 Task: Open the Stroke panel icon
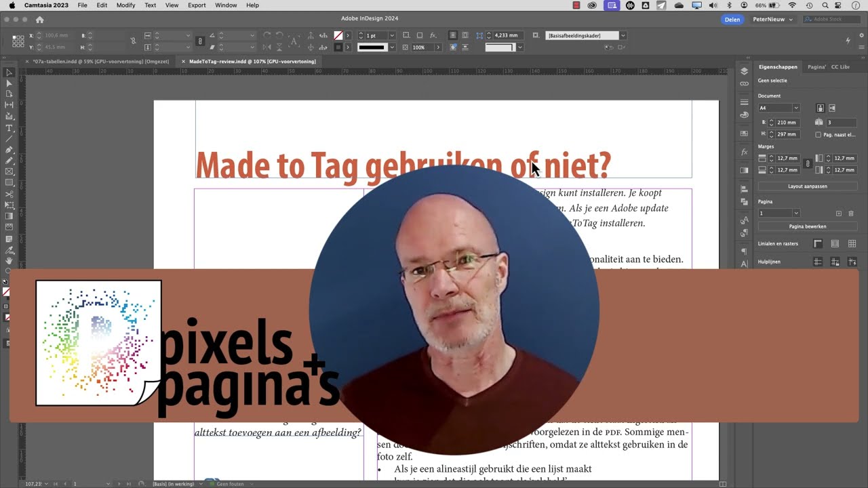click(744, 102)
